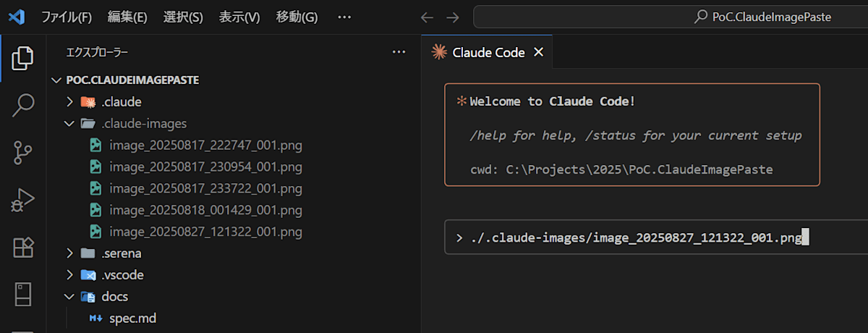This screenshot has height=333, width=868.
Task: Click the spec.md markdown file icon
Action: coord(95,319)
